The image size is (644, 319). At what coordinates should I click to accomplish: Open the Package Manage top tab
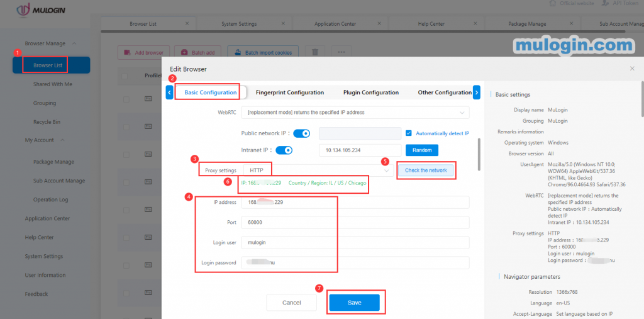coord(528,24)
